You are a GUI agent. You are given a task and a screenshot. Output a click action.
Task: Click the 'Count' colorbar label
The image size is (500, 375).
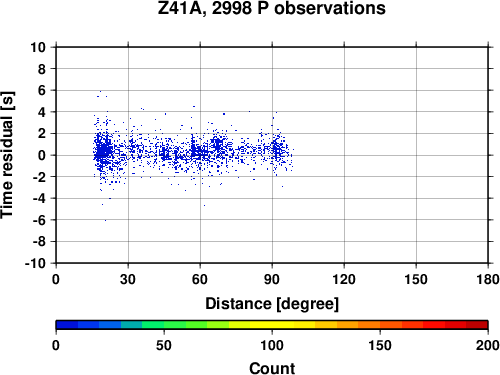[272, 368]
